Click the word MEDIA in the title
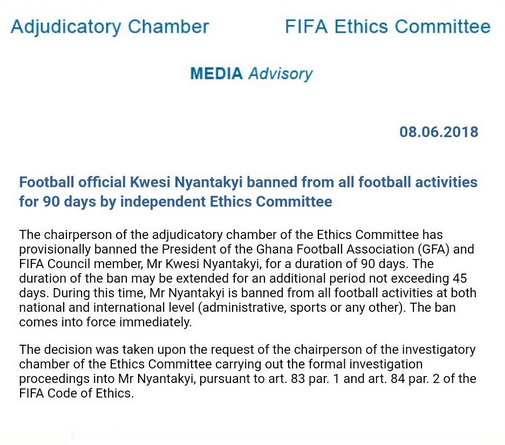505x445 pixels. [216, 73]
